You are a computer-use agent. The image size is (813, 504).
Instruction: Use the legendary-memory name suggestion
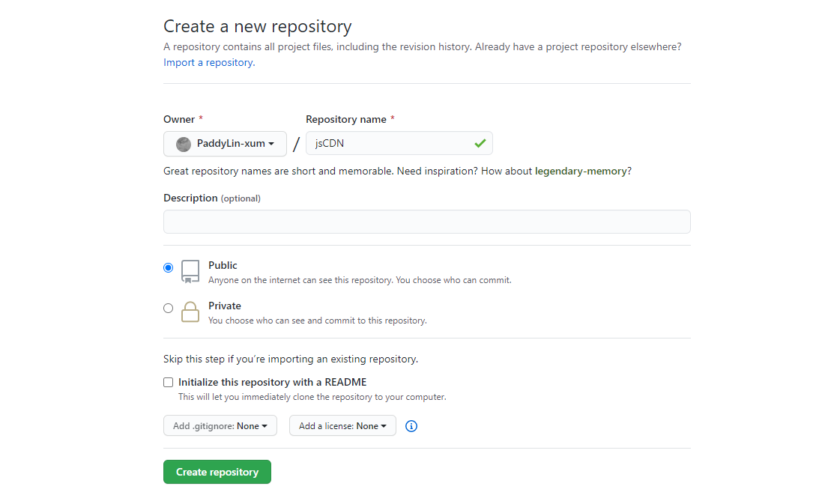[x=581, y=171]
